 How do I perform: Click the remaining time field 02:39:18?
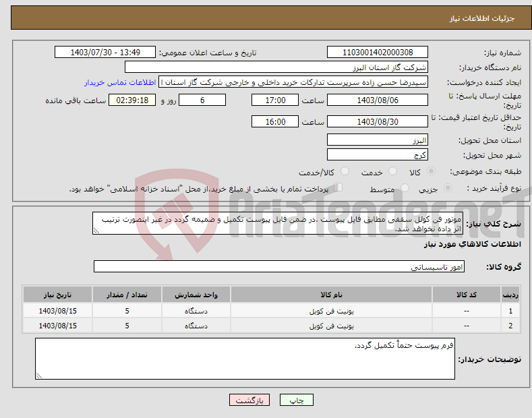[x=132, y=100]
